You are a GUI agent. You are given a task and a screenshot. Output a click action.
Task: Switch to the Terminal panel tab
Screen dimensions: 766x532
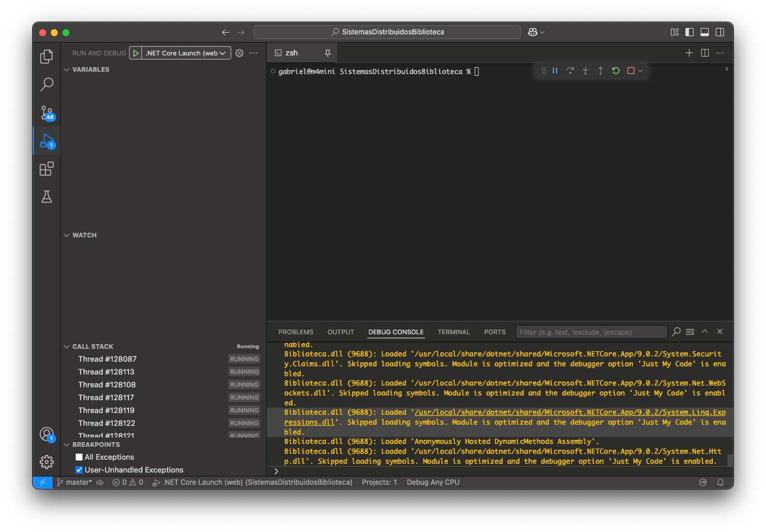click(x=453, y=332)
